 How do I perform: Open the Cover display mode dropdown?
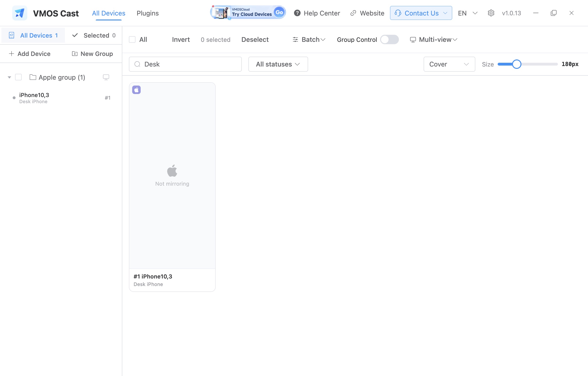click(449, 64)
